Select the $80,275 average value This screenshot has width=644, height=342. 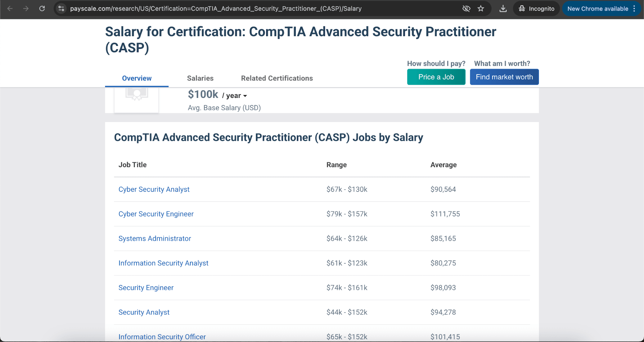click(x=443, y=263)
